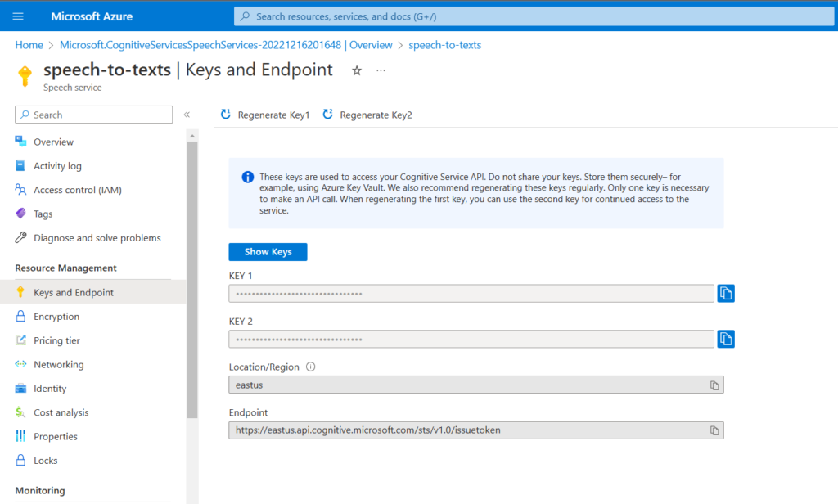Open speech-to-texts breadcrumb link
838x504 pixels.
click(444, 45)
